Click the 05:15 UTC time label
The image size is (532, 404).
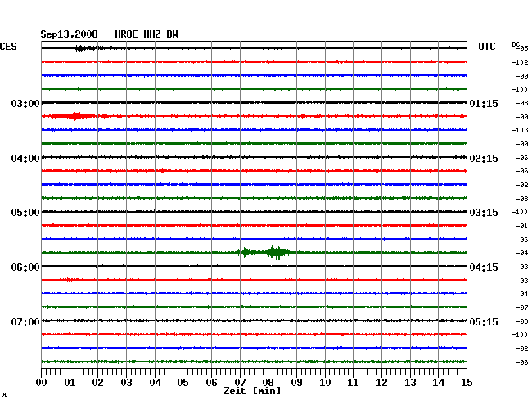pos(484,321)
